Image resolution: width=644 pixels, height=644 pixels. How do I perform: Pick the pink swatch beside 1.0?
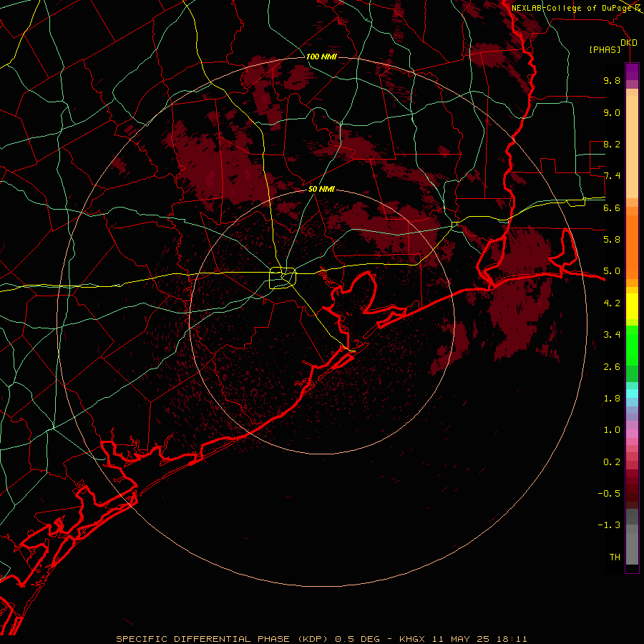pos(632,433)
